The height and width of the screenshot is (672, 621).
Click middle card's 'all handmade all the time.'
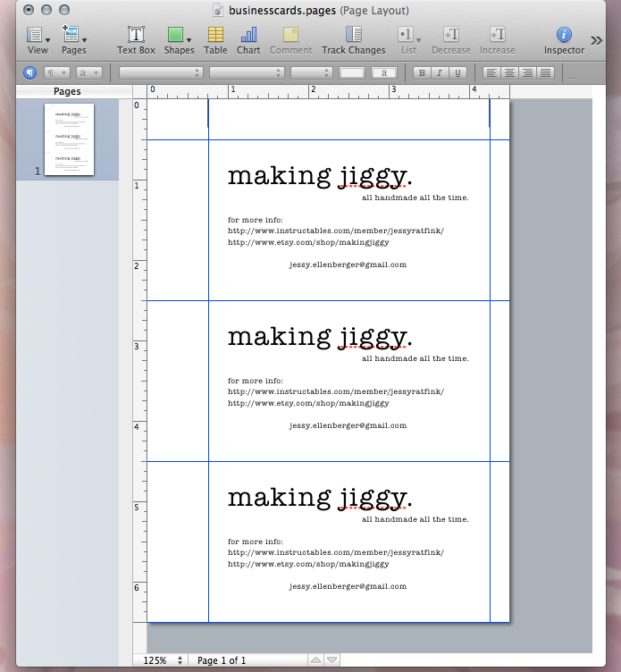point(415,358)
